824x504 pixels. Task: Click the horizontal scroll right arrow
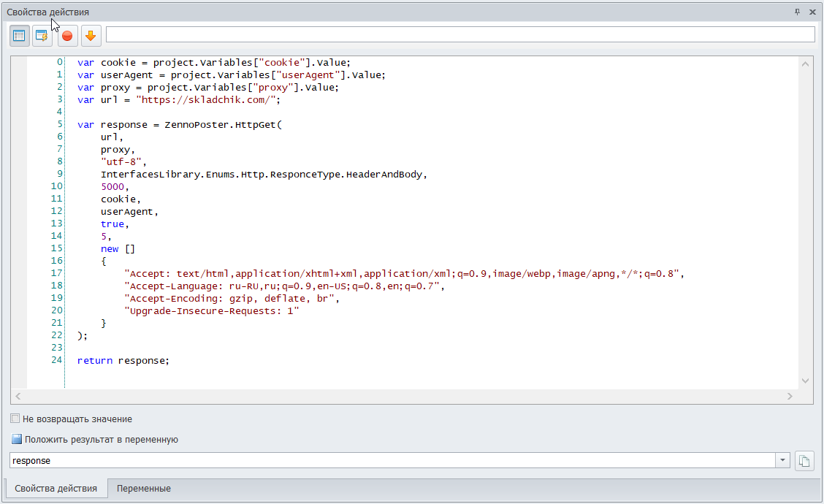pos(790,397)
